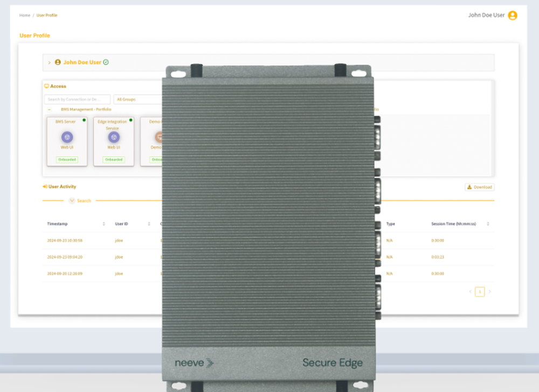The image size is (539, 392).
Task: Sort by the User ID column arrows
Action: (x=149, y=224)
